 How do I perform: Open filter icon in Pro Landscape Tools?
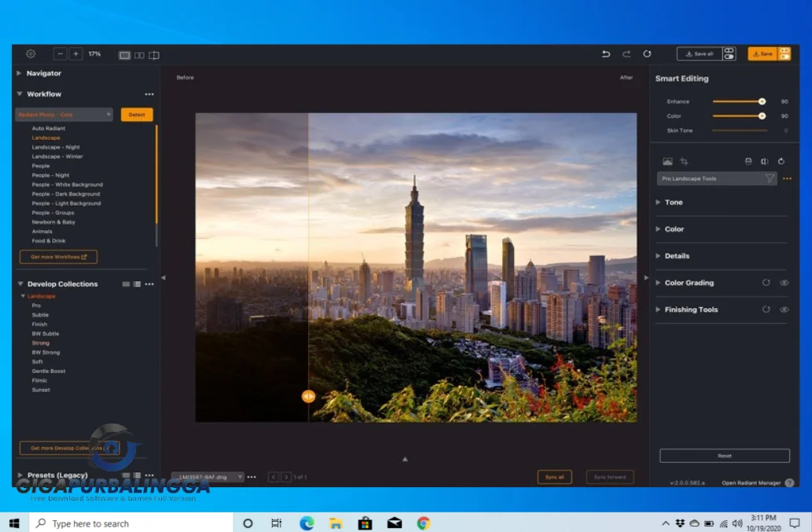(x=770, y=178)
